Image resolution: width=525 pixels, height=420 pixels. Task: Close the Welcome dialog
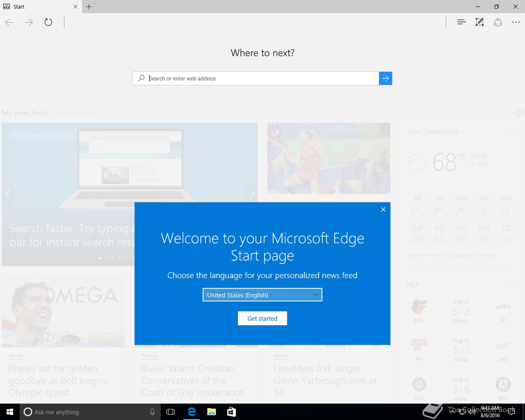coord(383,210)
